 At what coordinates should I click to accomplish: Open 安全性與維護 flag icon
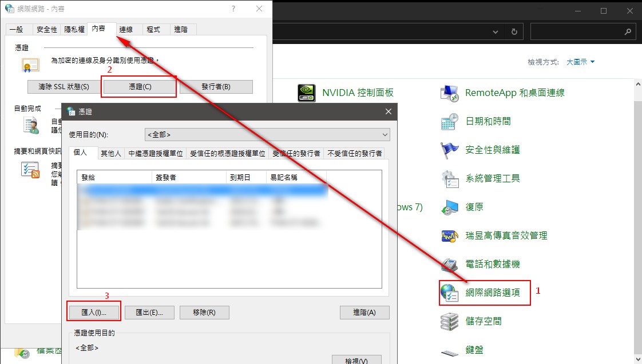click(450, 150)
